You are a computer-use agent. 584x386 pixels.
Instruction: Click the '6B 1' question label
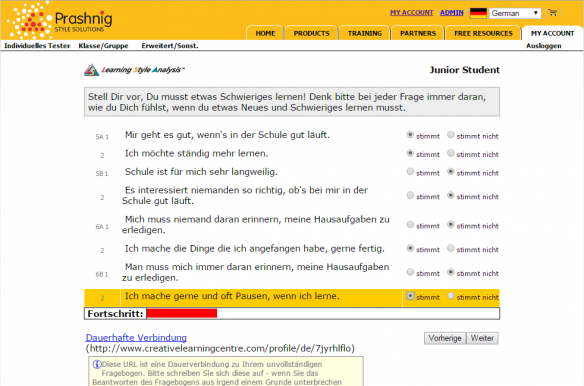click(102, 275)
